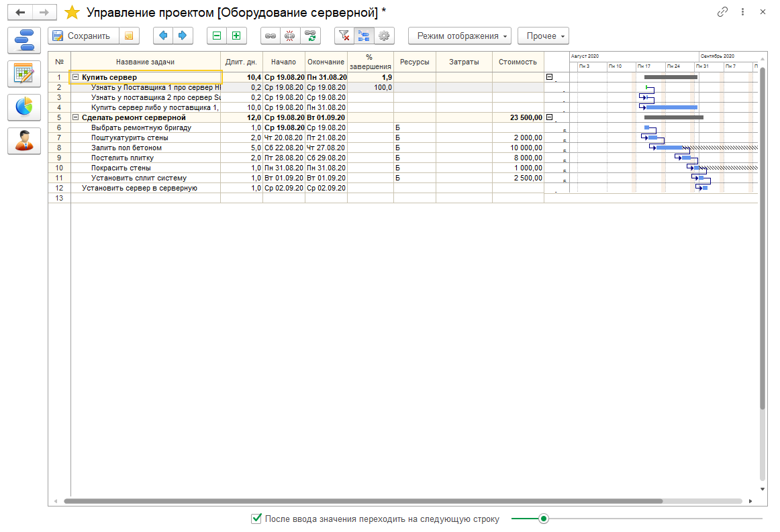The height and width of the screenshot is (532, 780).
Task: Collapse the 'Сделать ремонт серверной' group
Action: pos(76,117)
